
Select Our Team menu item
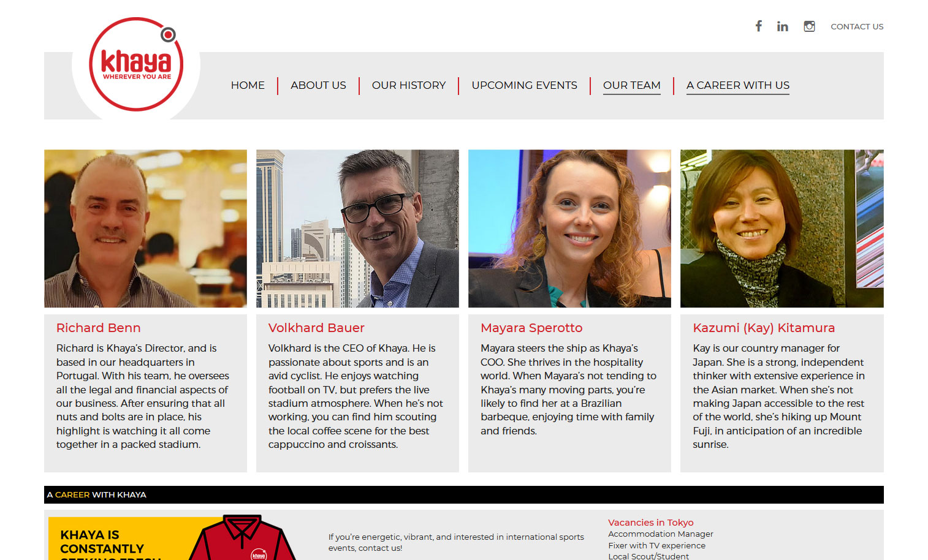click(x=631, y=85)
